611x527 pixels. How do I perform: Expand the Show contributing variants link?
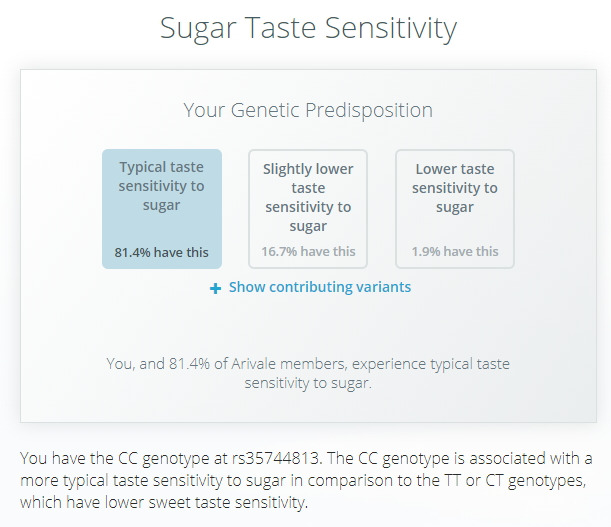(x=319, y=287)
